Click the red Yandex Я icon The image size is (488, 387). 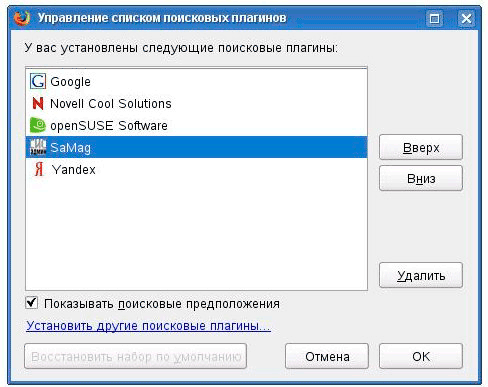[x=39, y=169]
